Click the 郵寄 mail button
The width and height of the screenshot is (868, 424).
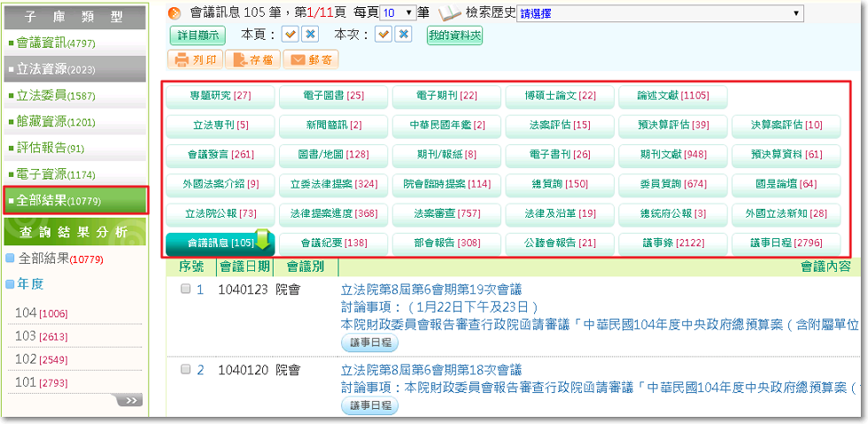point(309,60)
